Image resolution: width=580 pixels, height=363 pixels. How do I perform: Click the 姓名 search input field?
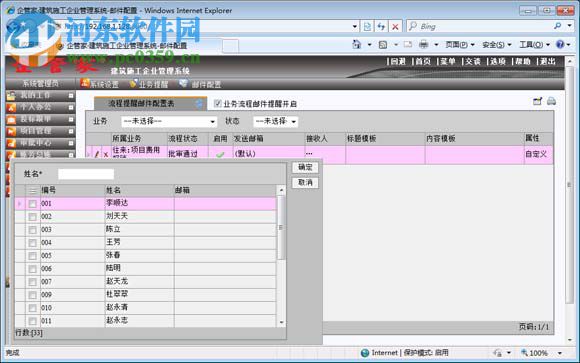click(x=86, y=174)
